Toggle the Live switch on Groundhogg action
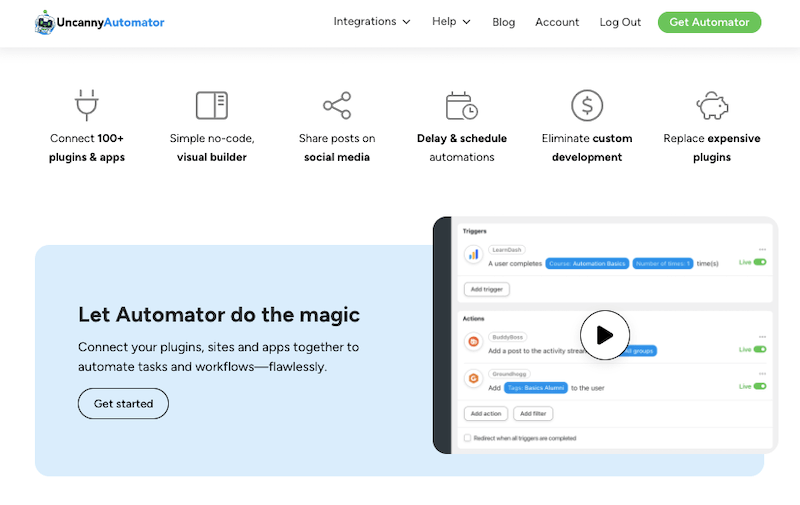 760,386
